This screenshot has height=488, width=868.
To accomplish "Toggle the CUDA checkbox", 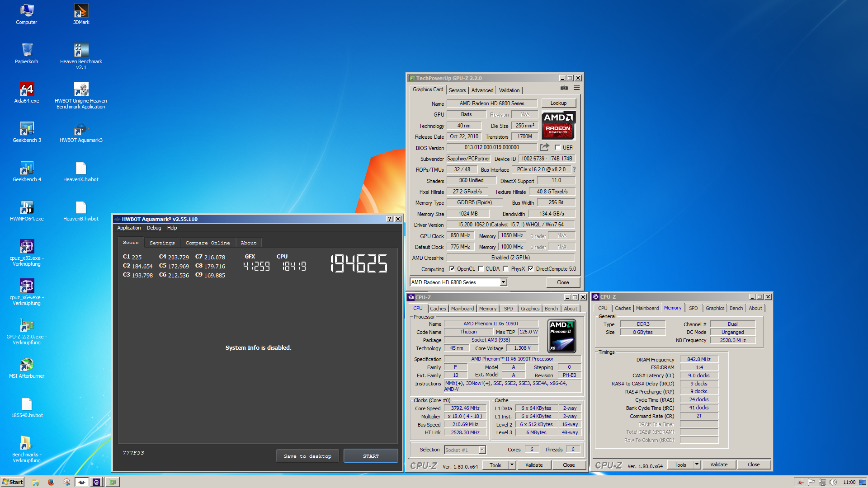I will (481, 269).
